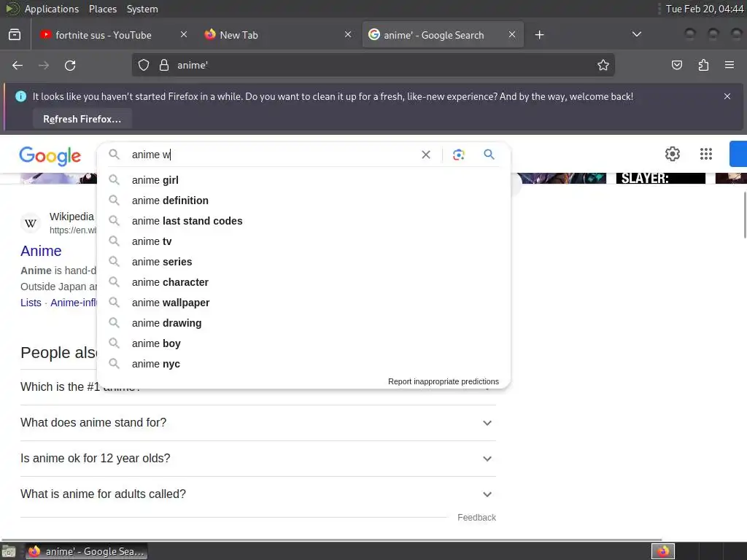Select suggestion anime boy
Screen dimensions: 747x560
click(303, 344)
